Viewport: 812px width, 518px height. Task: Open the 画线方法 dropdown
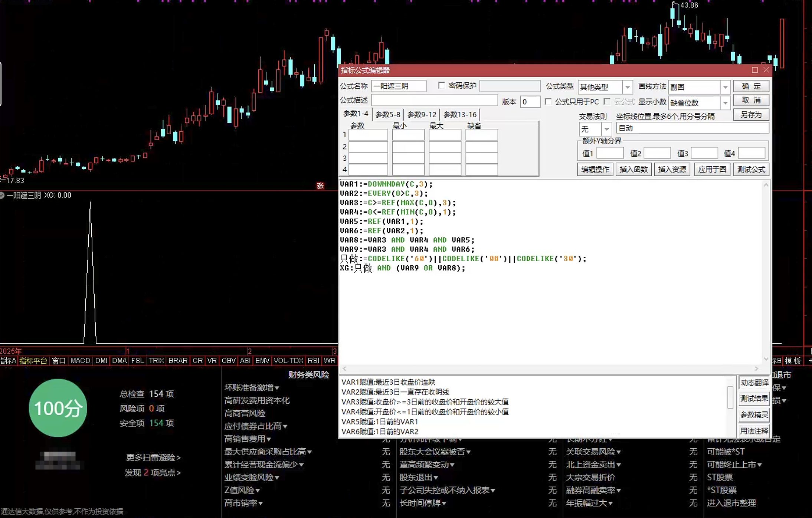725,87
